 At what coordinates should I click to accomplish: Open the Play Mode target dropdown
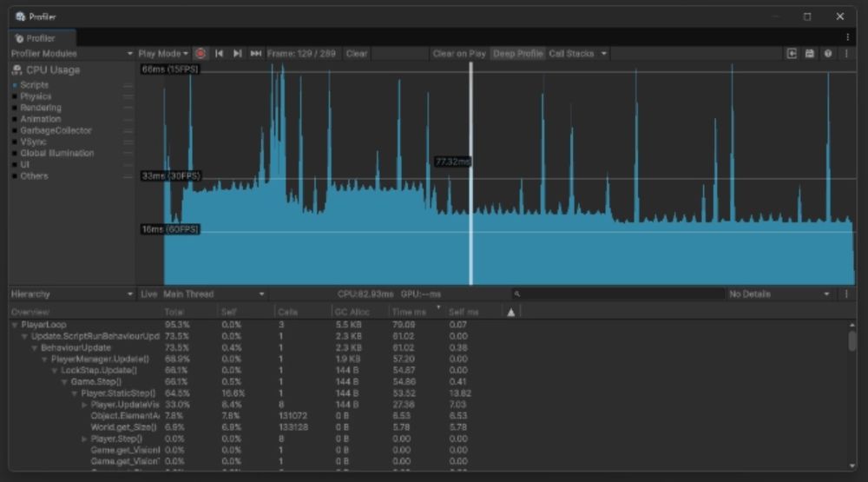[163, 54]
